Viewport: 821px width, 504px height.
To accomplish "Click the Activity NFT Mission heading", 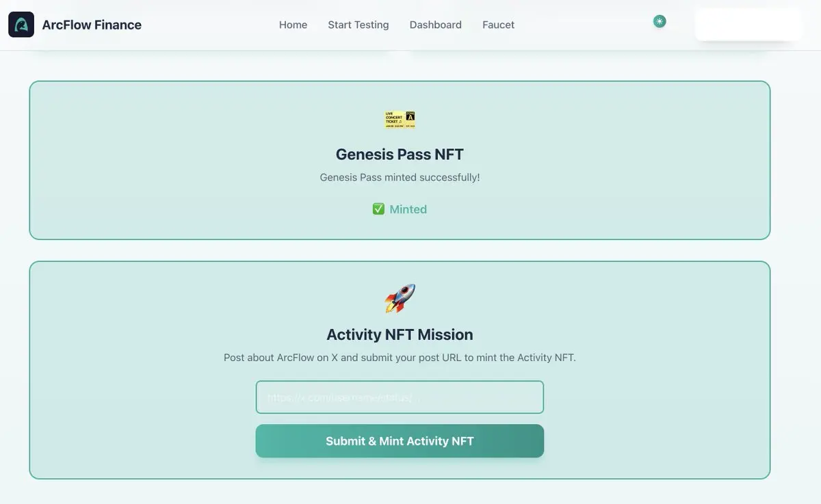I will (x=400, y=334).
